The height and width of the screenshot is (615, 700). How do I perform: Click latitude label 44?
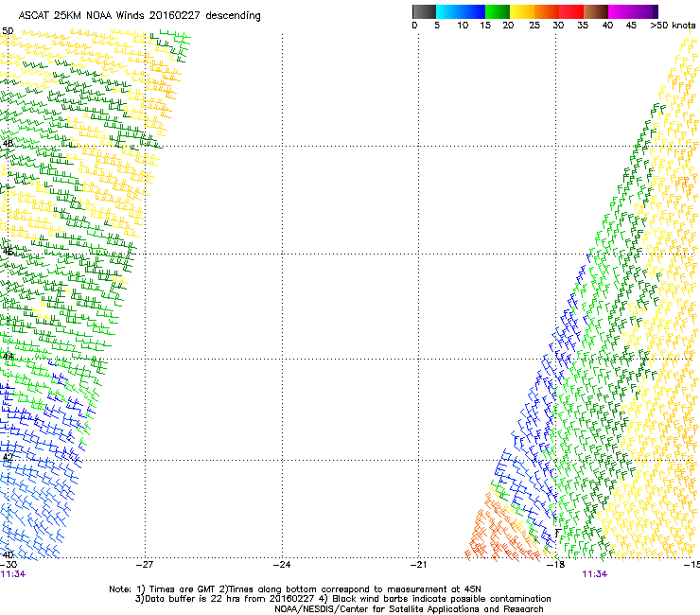click(x=8, y=357)
